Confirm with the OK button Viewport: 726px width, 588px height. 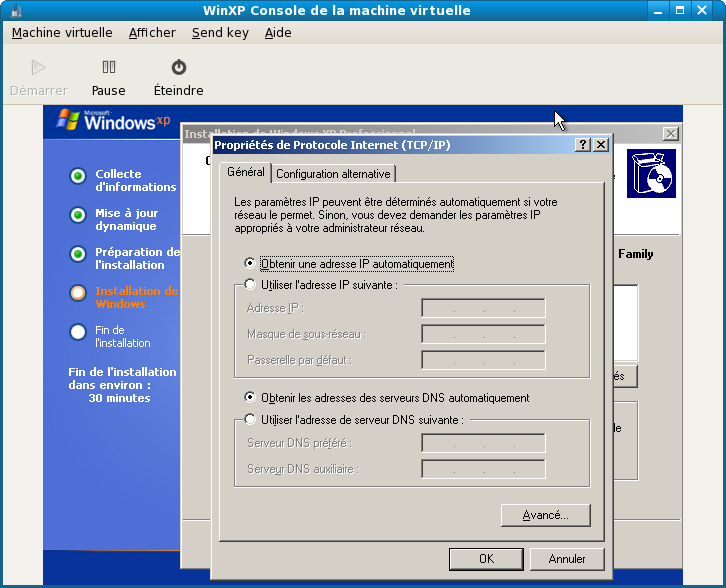486,559
